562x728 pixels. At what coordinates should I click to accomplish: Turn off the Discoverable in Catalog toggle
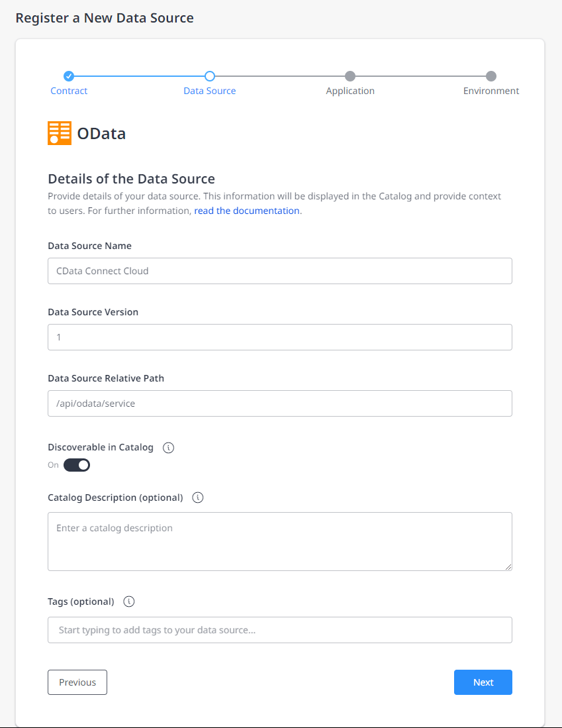coord(77,465)
